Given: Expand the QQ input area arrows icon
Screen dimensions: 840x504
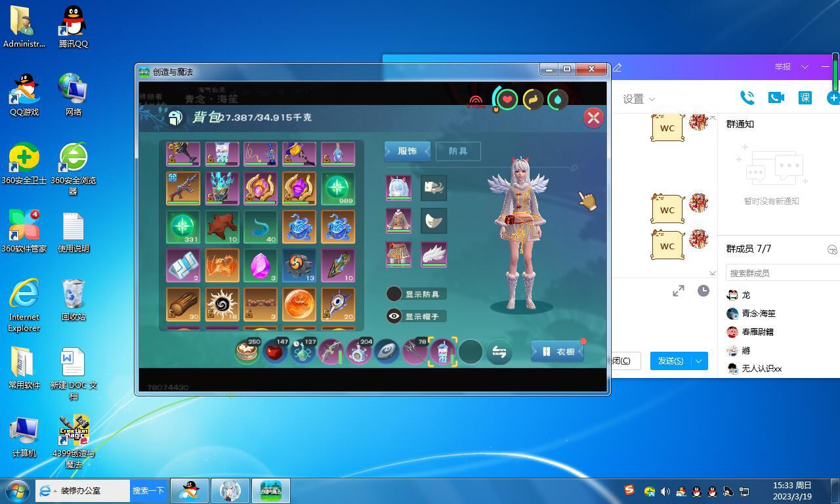Looking at the screenshot, I should 679,291.
